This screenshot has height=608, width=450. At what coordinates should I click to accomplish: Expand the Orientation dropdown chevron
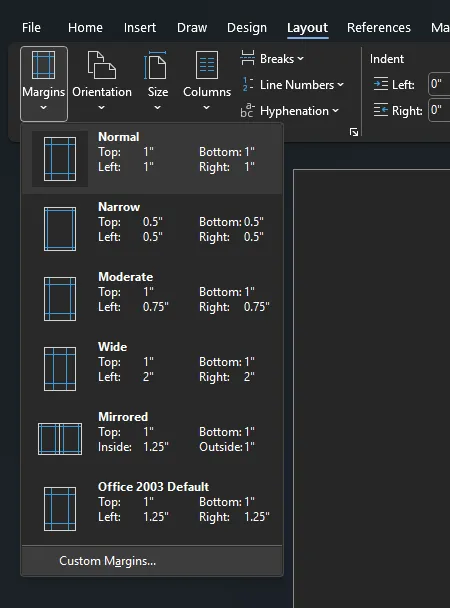tap(101, 108)
